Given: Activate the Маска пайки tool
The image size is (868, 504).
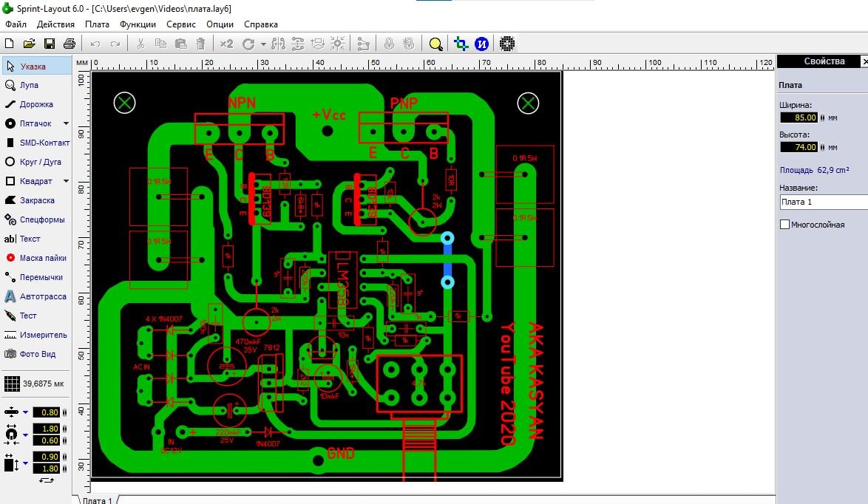Looking at the screenshot, I should pyautogui.click(x=37, y=258).
